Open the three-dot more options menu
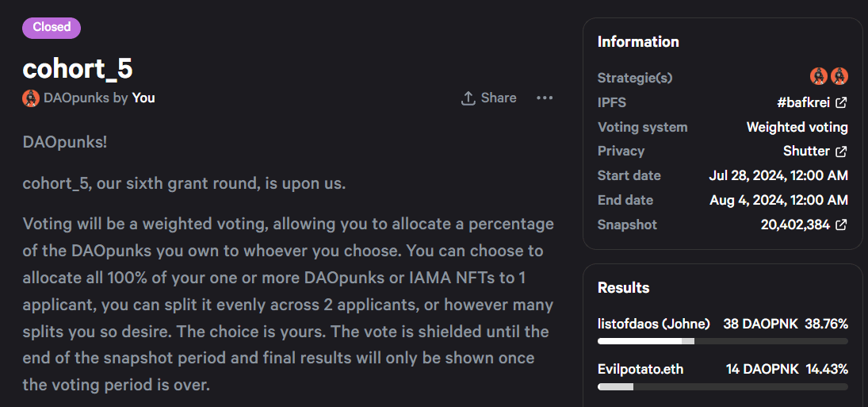 coord(545,98)
